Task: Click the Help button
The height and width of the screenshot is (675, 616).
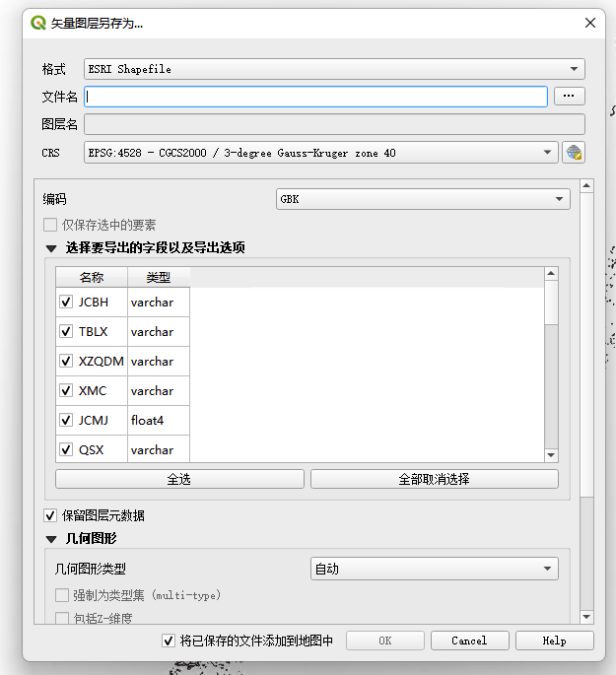Action: click(555, 641)
